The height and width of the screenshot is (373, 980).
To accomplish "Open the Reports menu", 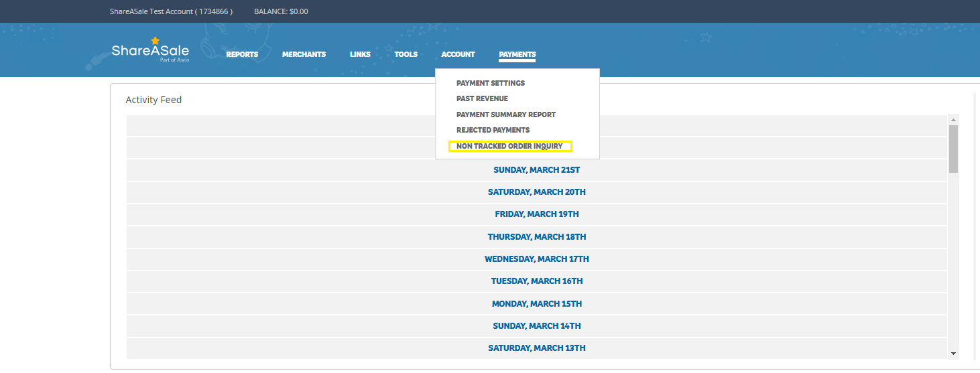I will tap(242, 55).
